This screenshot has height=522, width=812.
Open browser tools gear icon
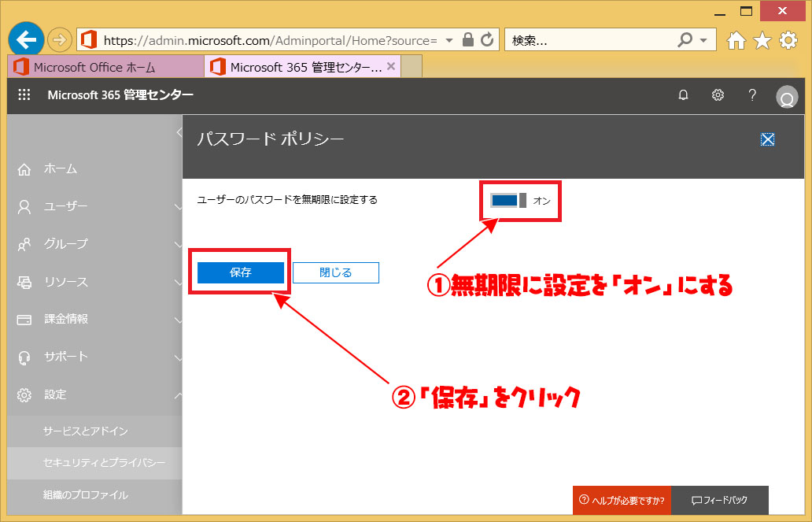(788, 40)
